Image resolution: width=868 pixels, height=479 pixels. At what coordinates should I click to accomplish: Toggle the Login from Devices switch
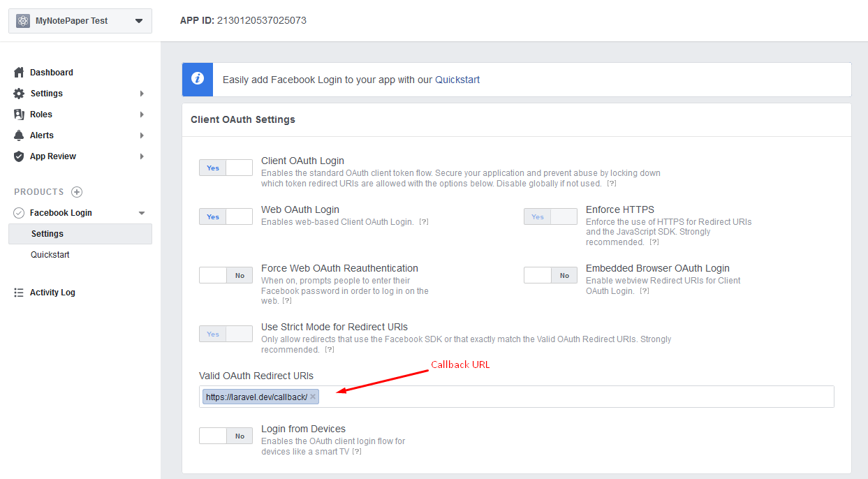coord(226,436)
